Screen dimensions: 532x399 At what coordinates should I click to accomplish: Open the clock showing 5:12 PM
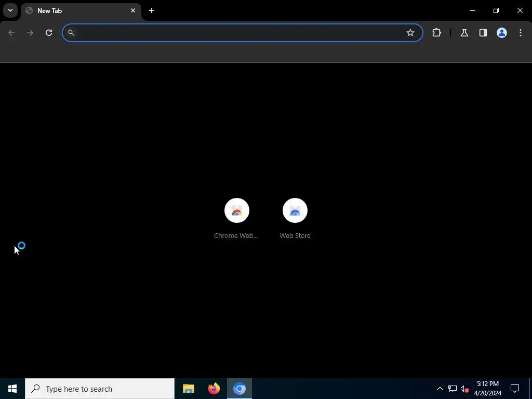tap(487, 389)
